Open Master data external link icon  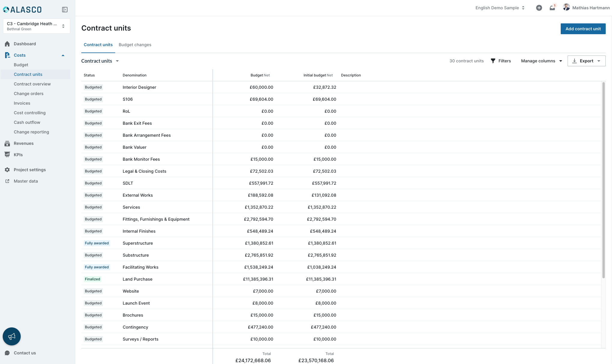tap(7, 181)
